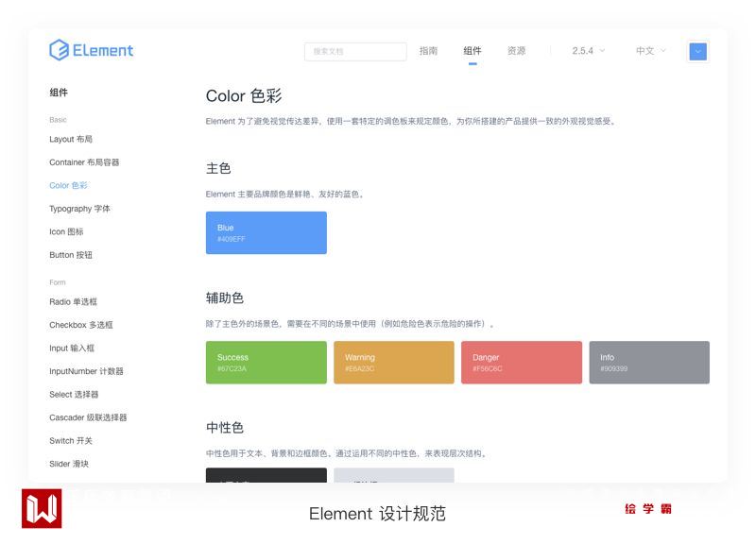This screenshot has width=756, height=544.
Task: Open Button 按钮 page
Action: pyautogui.click(x=71, y=255)
